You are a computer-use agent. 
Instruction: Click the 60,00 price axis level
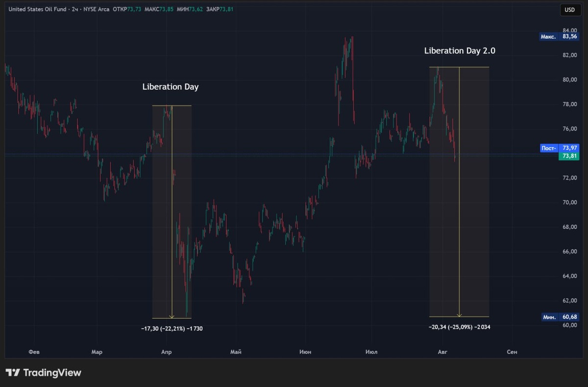[569, 325]
